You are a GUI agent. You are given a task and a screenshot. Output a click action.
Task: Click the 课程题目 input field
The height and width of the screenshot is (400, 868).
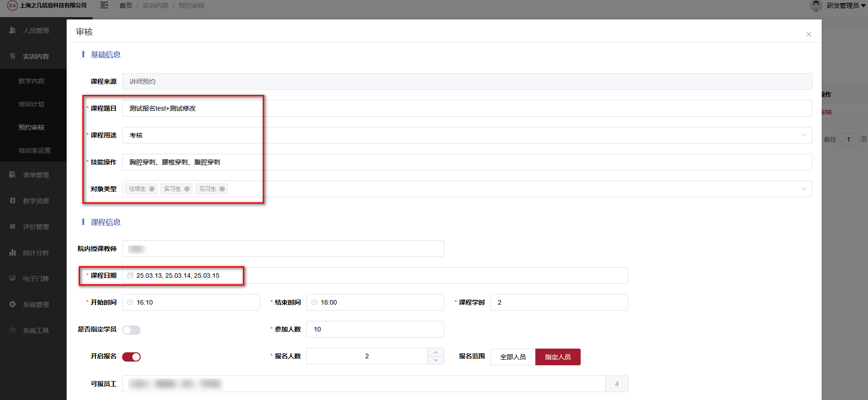467,108
